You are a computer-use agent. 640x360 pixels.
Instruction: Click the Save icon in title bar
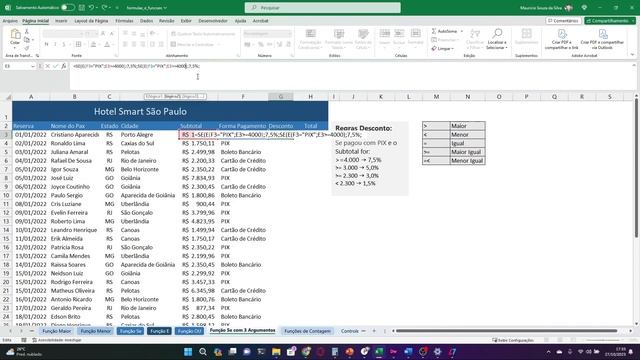click(82, 7)
